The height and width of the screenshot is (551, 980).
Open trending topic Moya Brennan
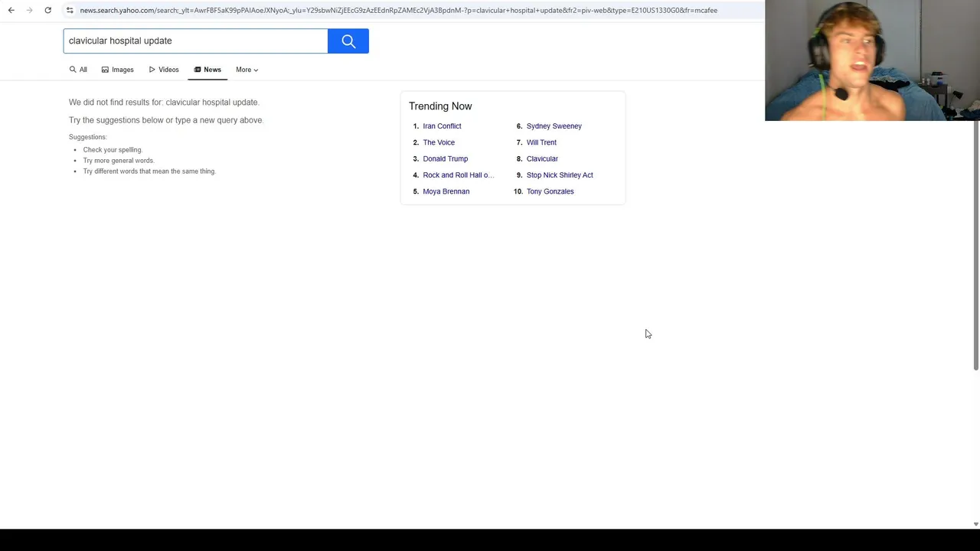[446, 191]
